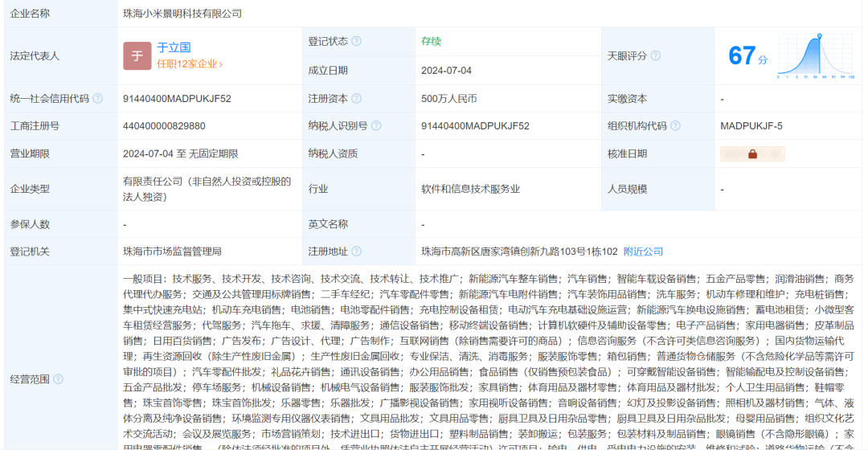Select company name 珠海小米景明科技有限公司
The image size is (868, 450).
pyautogui.click(x=182, y=14)
